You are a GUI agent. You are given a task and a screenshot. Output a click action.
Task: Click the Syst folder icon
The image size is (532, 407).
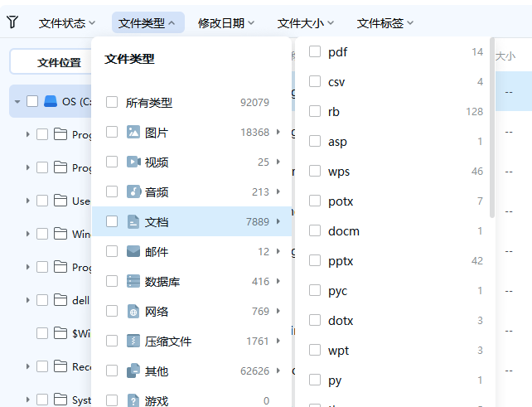click(60, 400)
